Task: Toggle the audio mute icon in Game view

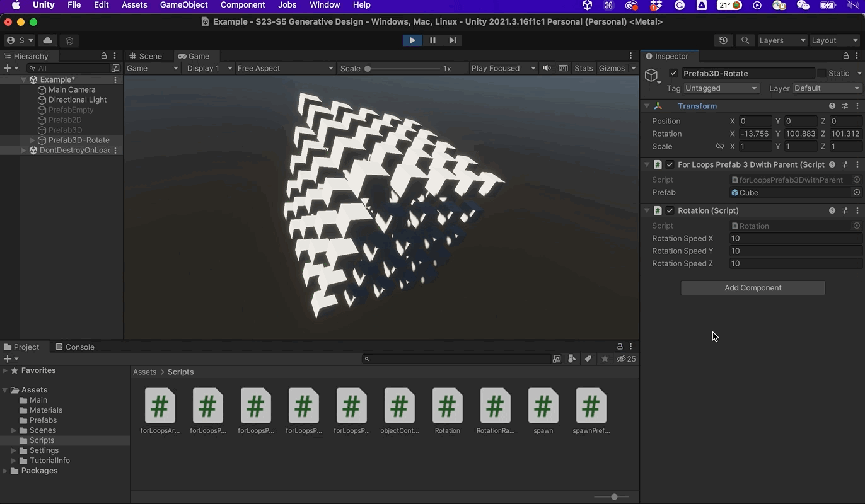Action: pyautogui.click(x=547, y=68)
